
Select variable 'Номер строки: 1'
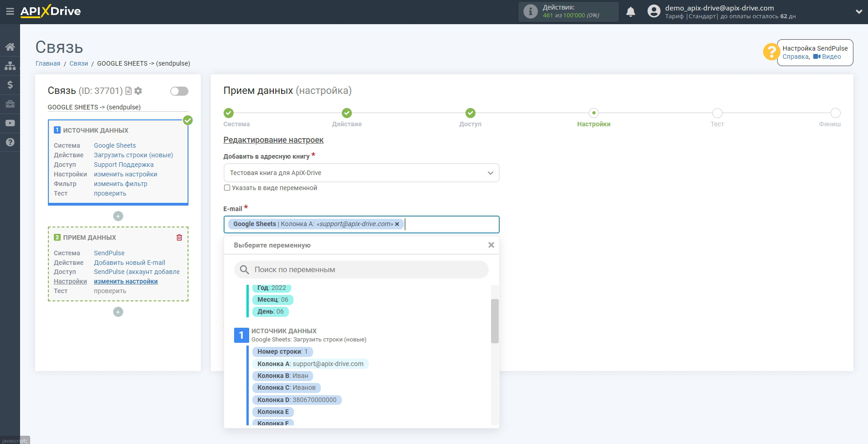coord(282,352)
